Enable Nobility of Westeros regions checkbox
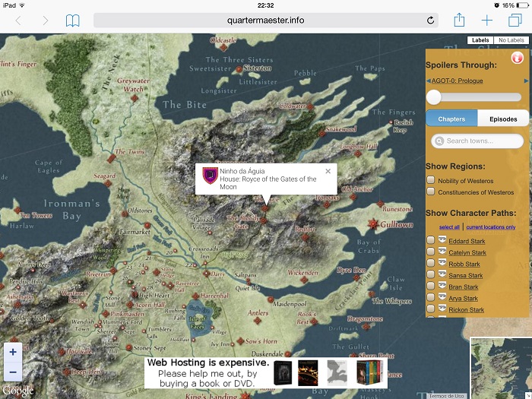 [431, 181]
